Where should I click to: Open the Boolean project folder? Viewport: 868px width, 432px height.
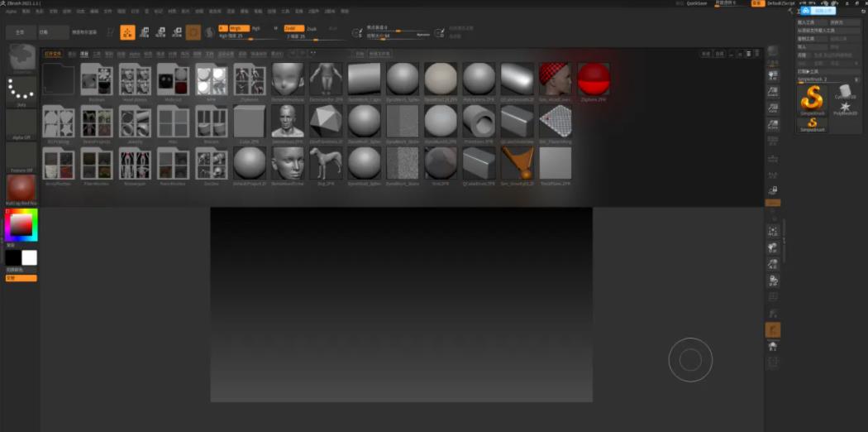pyautogui.click(x=97, y=81)
